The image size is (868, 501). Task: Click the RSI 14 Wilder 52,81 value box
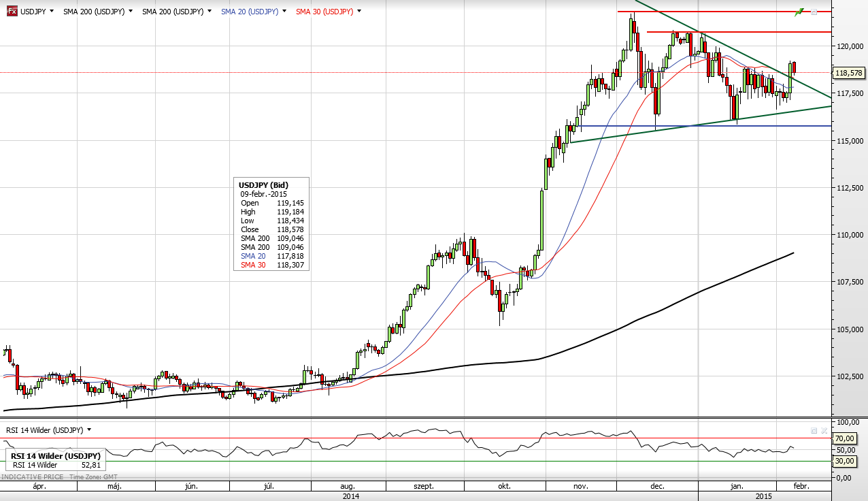point(56,460)
